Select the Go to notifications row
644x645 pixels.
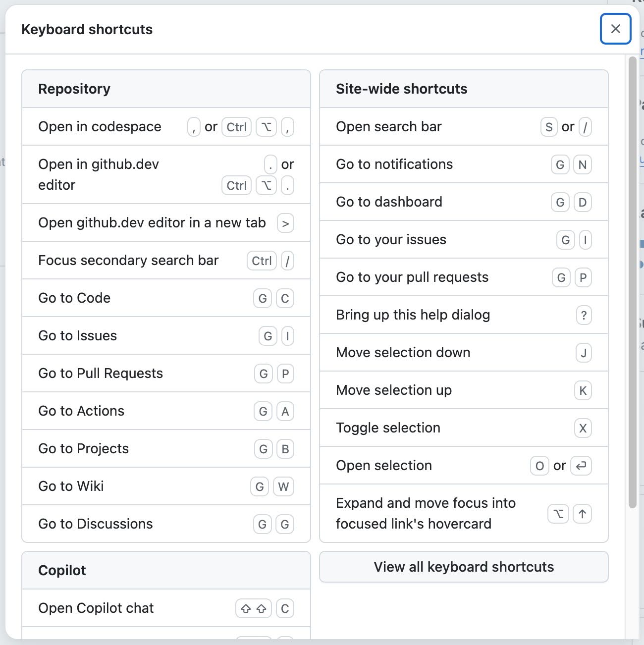(x=464, y=164)
